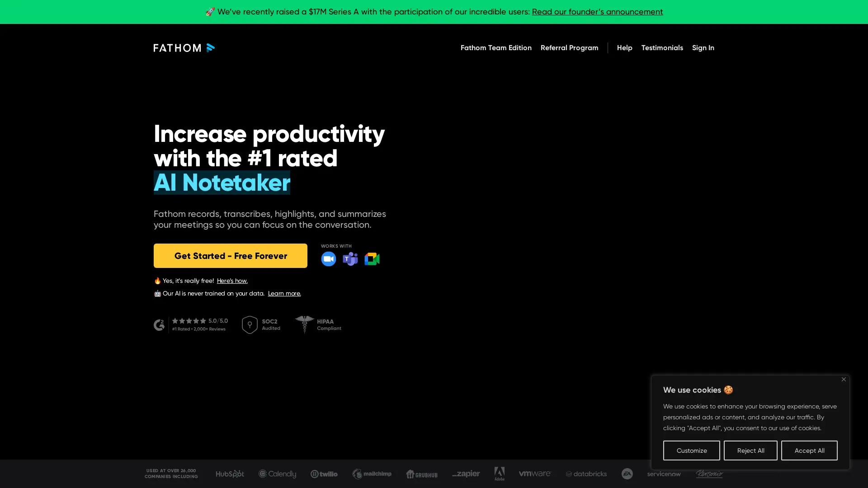Viewport: 868px width, 488px height.
Task: Click Get Started - Free Forever
Action: click(x=230, y=255)
